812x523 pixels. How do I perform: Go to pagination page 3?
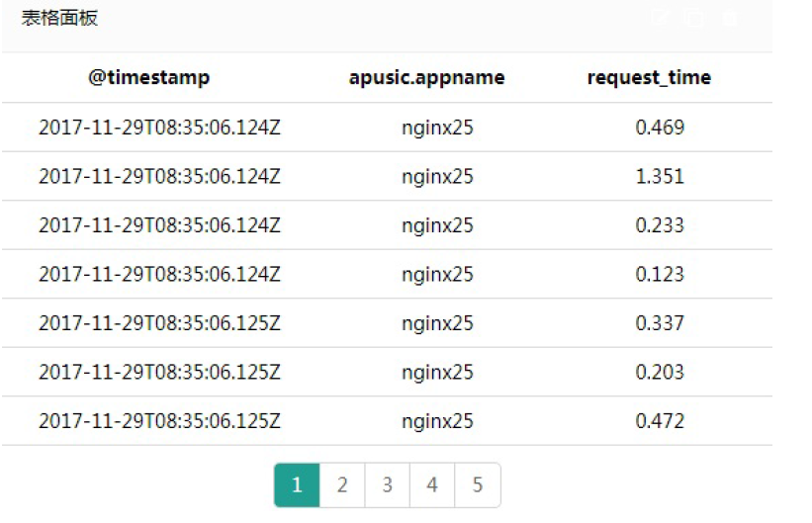(x=388, y=484)
